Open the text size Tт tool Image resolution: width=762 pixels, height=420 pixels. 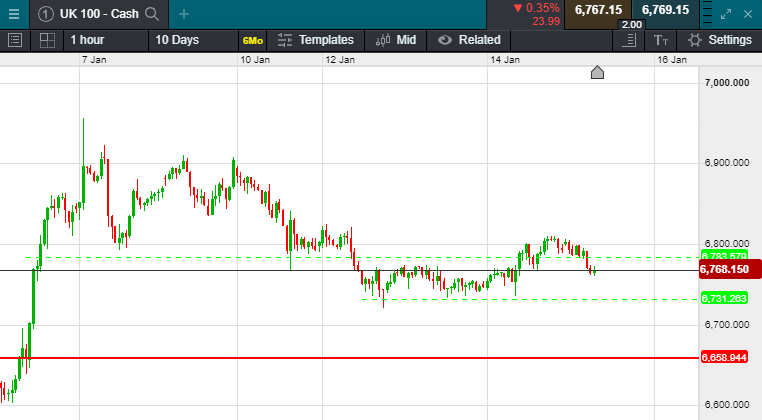pyautogui.click(x=661, y=40)
